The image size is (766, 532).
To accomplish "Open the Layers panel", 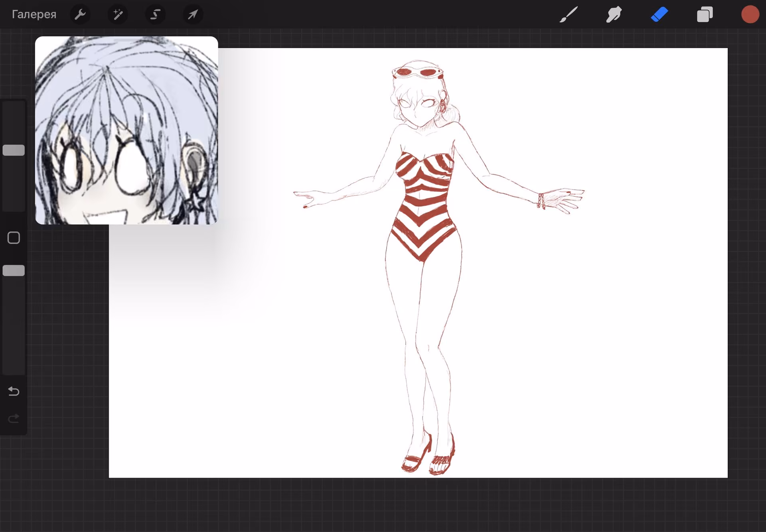I will coord(705,14).
